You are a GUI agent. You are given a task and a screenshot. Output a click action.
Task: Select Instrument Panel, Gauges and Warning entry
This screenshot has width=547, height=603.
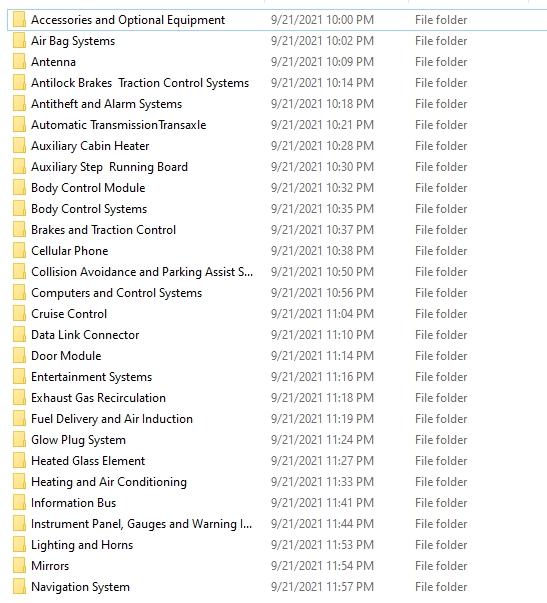click(x=142, y=524)
